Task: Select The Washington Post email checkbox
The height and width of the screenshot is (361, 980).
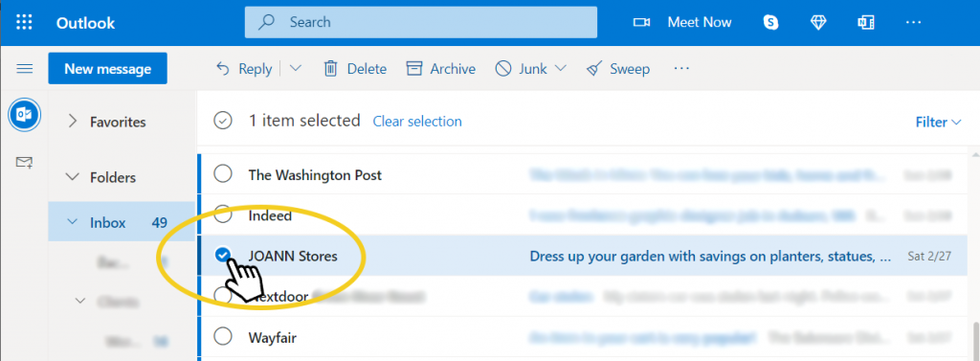Action: coord(222,174)
